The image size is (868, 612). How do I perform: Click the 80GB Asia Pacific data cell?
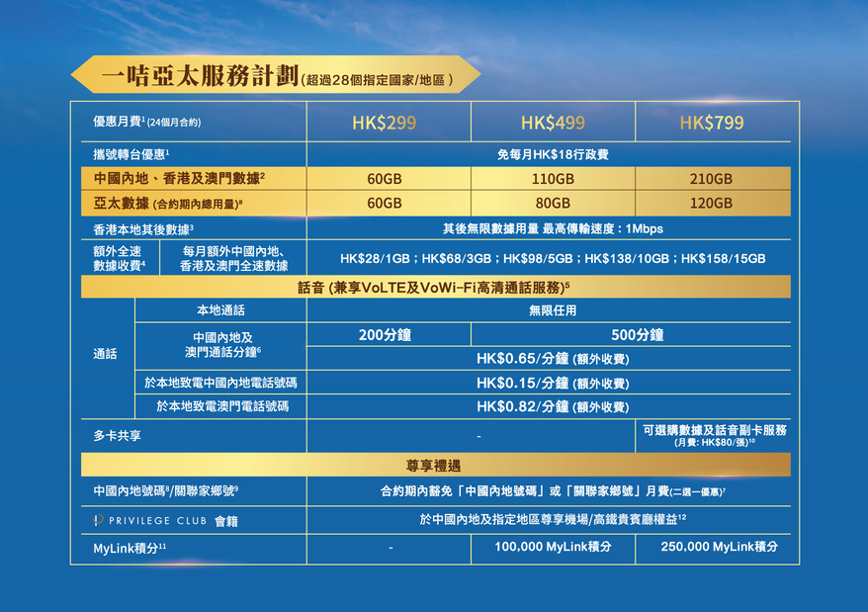(553, 203)
